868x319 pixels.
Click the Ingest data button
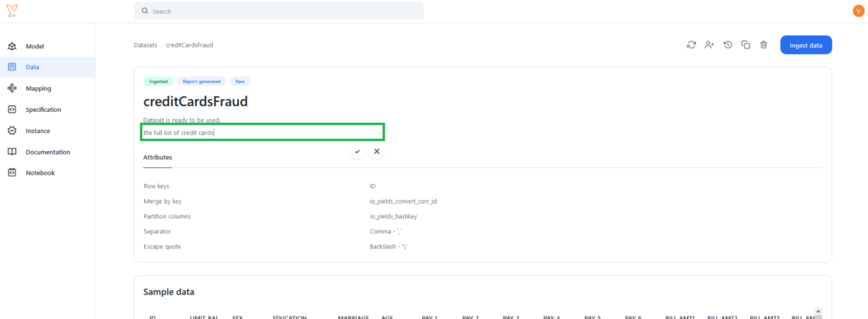point(806,45)
